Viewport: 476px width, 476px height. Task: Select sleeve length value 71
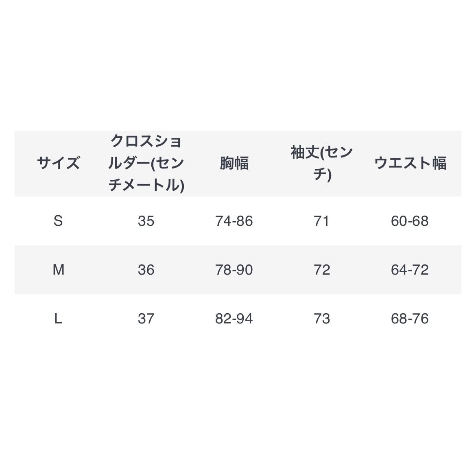coord(322,221)
